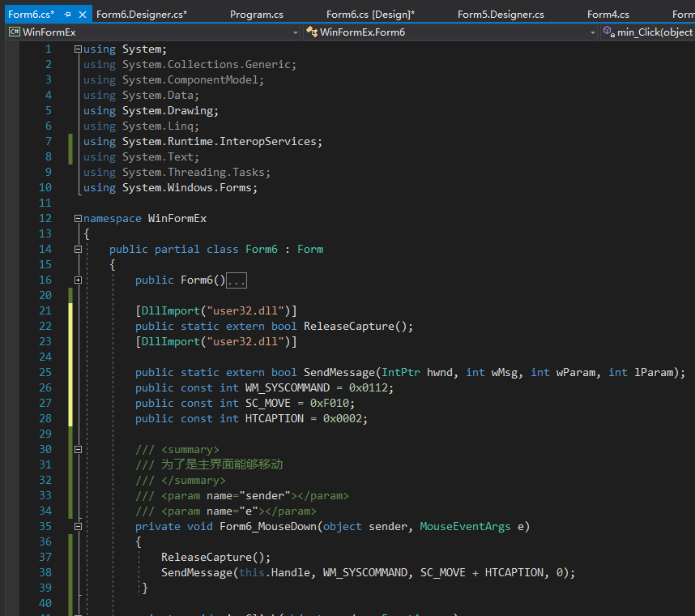This screenshot has height=616, width=695.
Task: Click line number 38 in the gutter
Action: point(45,572)
